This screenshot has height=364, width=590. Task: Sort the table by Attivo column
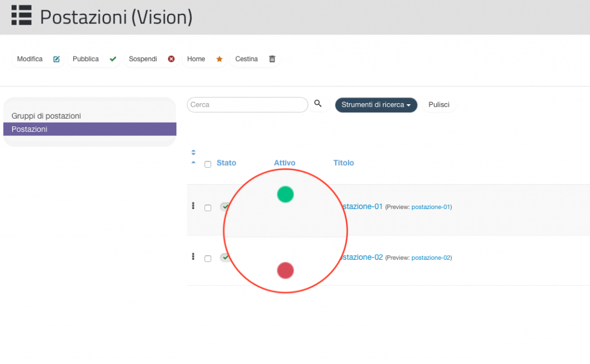[x=285, y=163]
